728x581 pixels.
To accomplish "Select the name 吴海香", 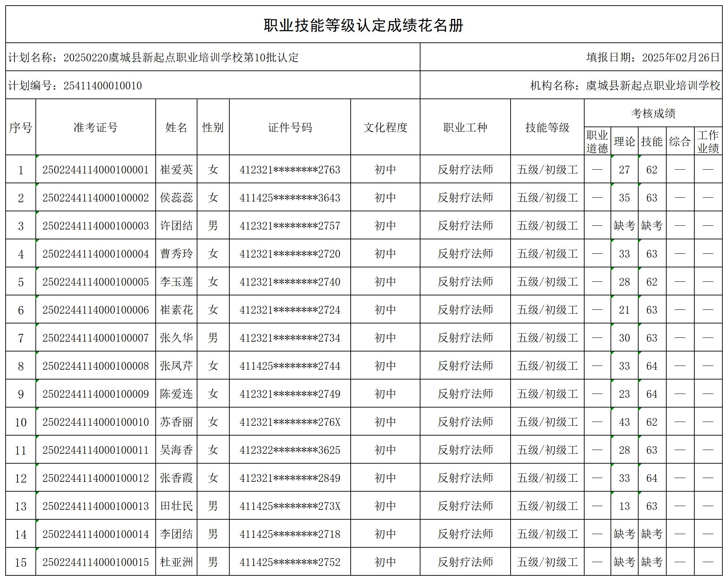I will coord(176,450).
